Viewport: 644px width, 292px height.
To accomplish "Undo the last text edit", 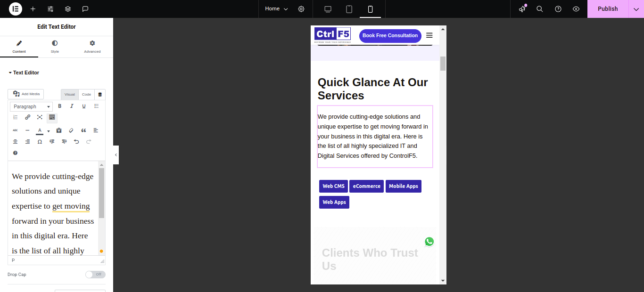I will coord(76,141).
